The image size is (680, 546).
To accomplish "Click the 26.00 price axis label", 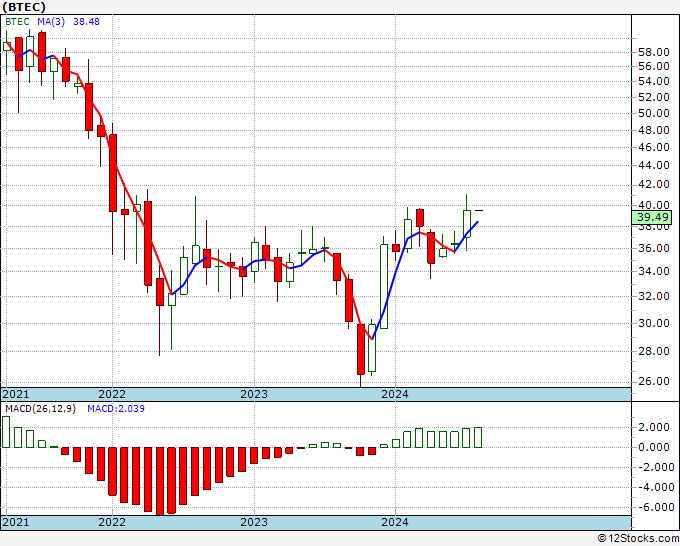I will pyautogui.click(x=654, y=381).
